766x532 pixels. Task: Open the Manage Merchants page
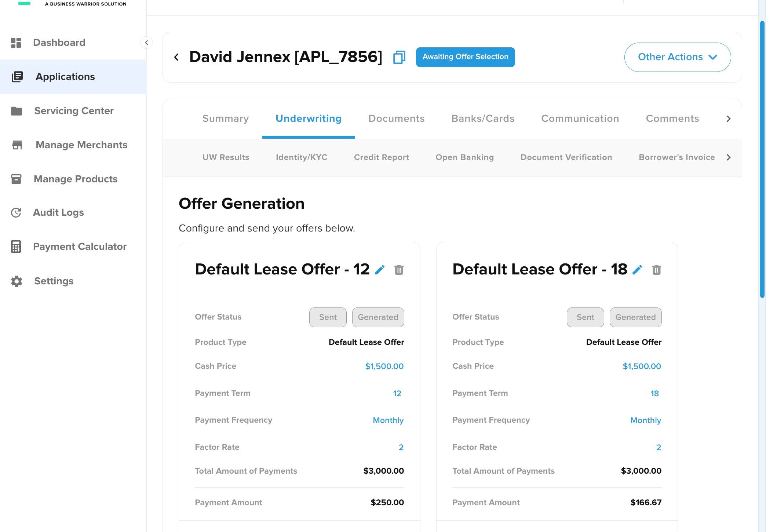(x=82, y=145)
